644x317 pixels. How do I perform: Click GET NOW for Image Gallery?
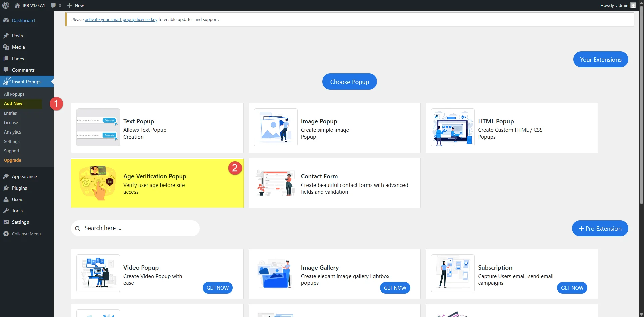coord(395,288)
